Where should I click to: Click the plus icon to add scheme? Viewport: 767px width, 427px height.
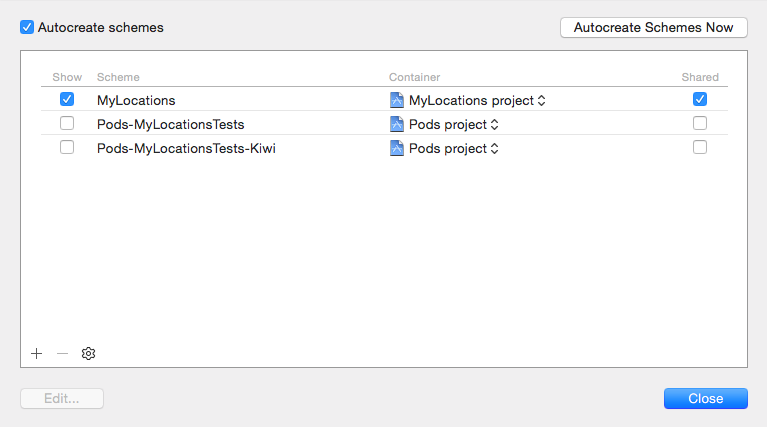[37, 353]
